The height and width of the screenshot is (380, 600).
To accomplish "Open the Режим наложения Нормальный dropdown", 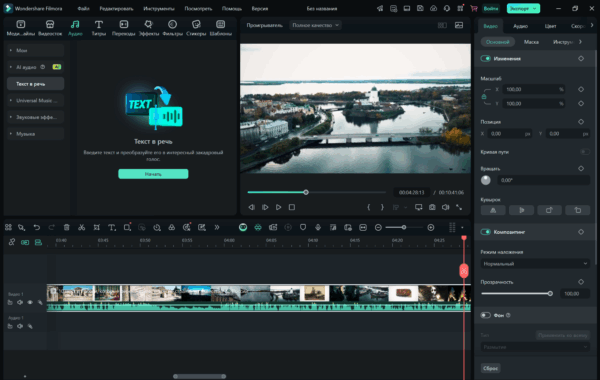I will tap(535, 264).
